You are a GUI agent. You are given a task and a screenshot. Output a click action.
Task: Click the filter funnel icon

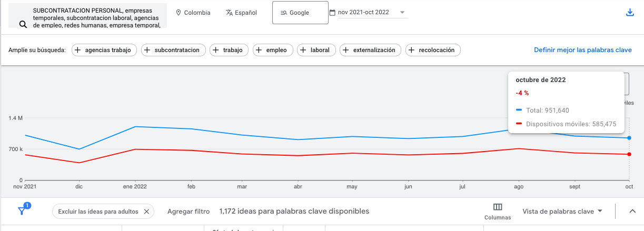(x=22, y=211)
